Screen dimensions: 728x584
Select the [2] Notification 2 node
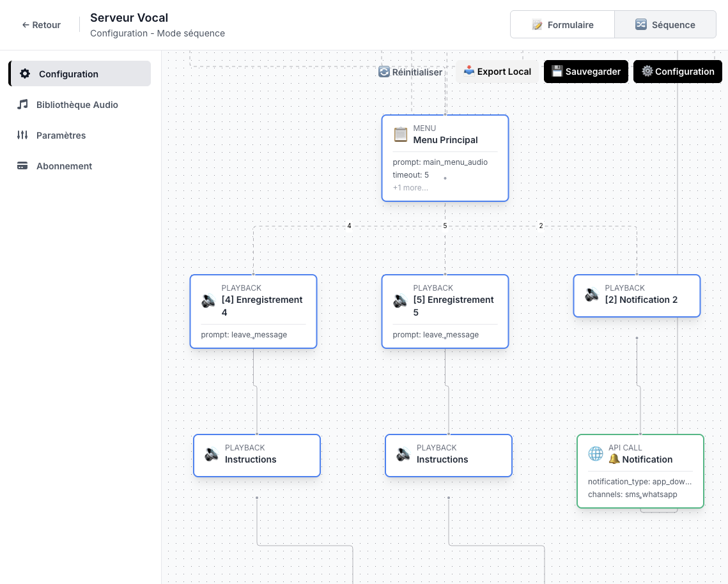(x=637, y=296)
